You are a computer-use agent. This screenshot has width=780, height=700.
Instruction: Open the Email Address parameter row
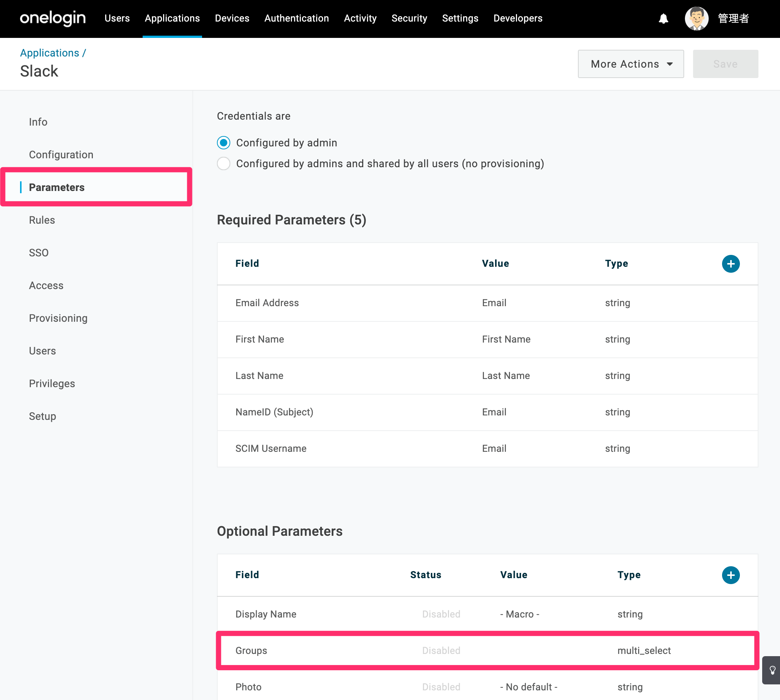(x=487, y=303)
